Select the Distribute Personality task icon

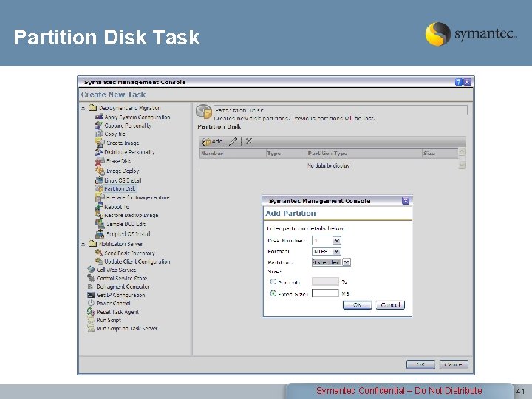[99, 152]
